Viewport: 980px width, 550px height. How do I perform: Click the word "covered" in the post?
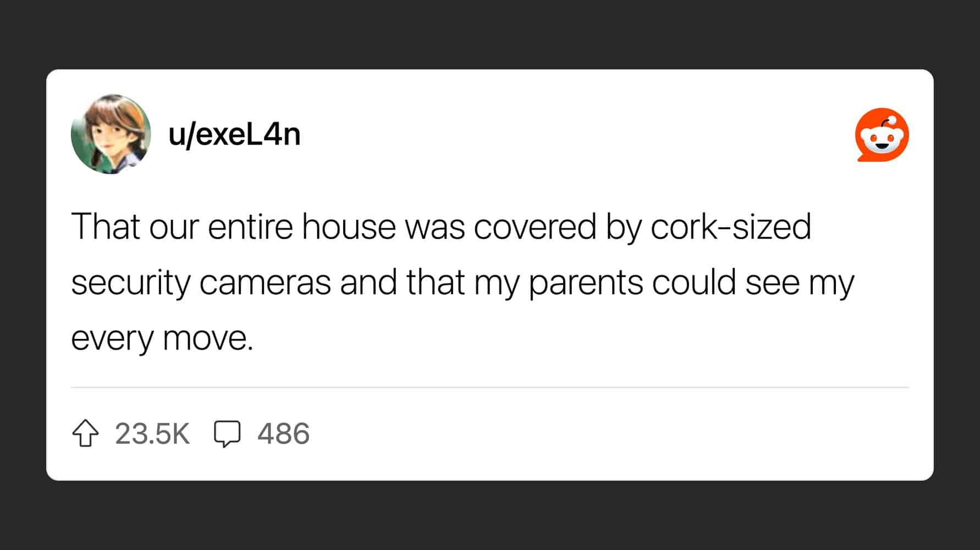(x=535, y=226)
